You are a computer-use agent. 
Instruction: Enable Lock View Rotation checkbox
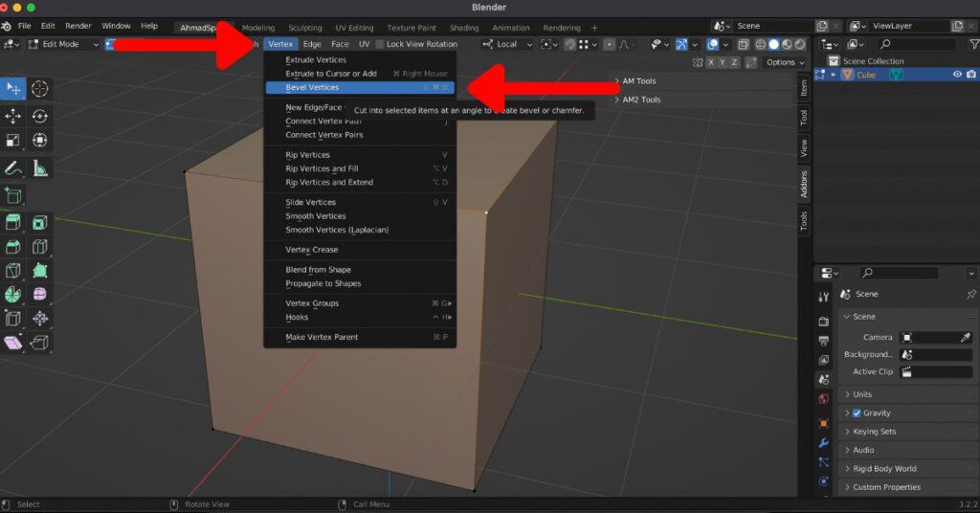[x=380, y=44]
